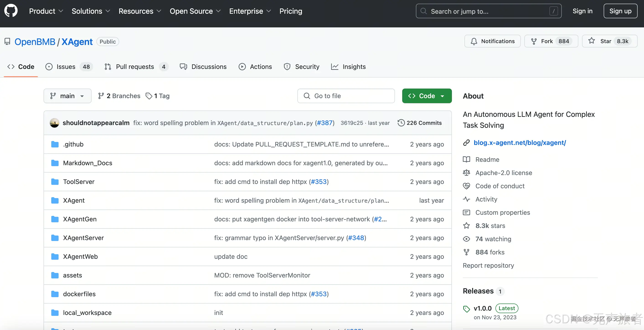The height and width of the screenshot is (330, 644).
Task: Click the Notifications bell button
Action: point(492,41)
